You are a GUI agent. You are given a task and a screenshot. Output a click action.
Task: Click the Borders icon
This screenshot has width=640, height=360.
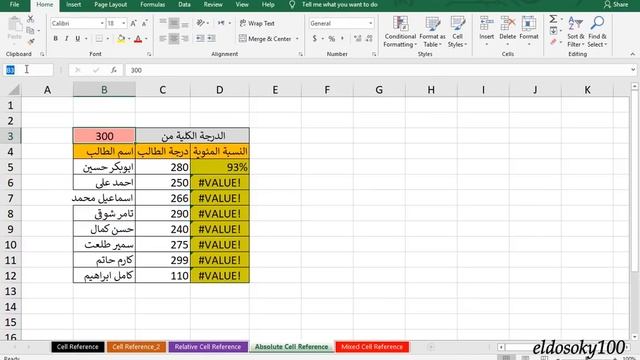pos(99,38)
